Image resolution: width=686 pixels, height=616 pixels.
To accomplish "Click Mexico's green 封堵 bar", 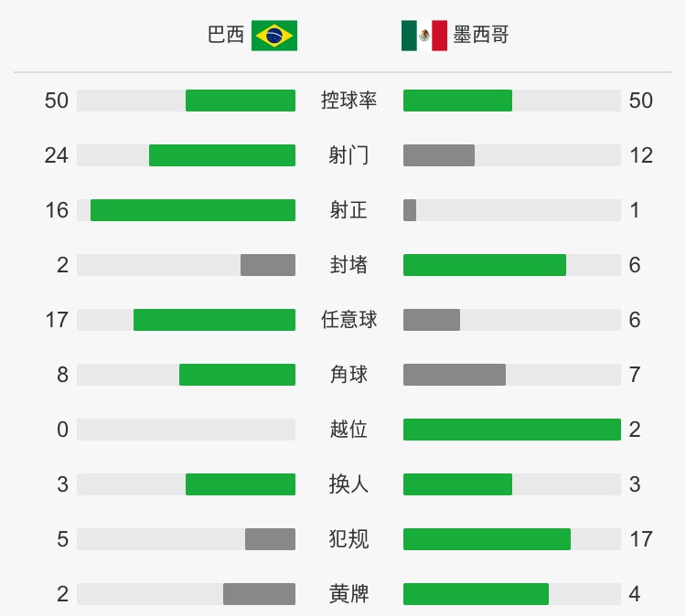I will pyautogui.click(x=484, y=265).
